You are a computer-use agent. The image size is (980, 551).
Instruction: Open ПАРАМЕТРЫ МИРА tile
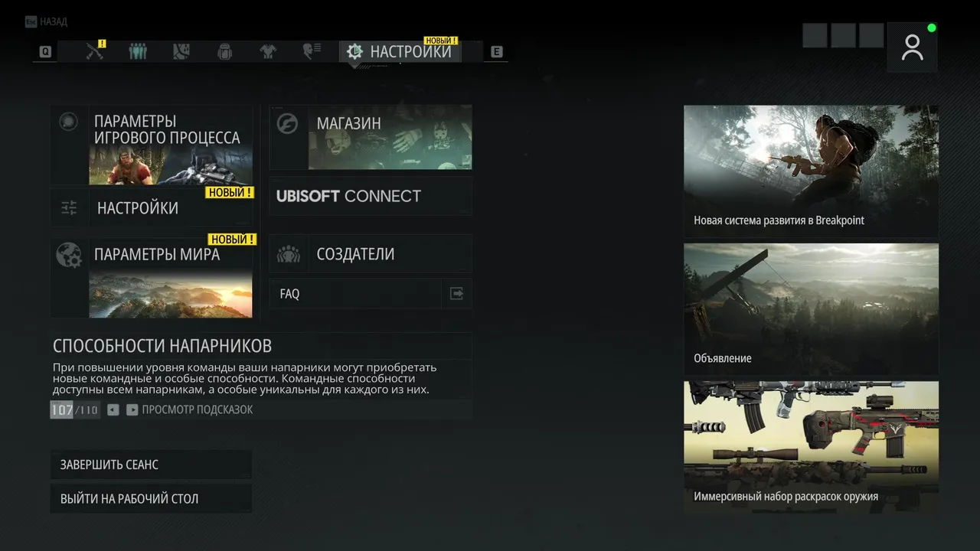152,277
